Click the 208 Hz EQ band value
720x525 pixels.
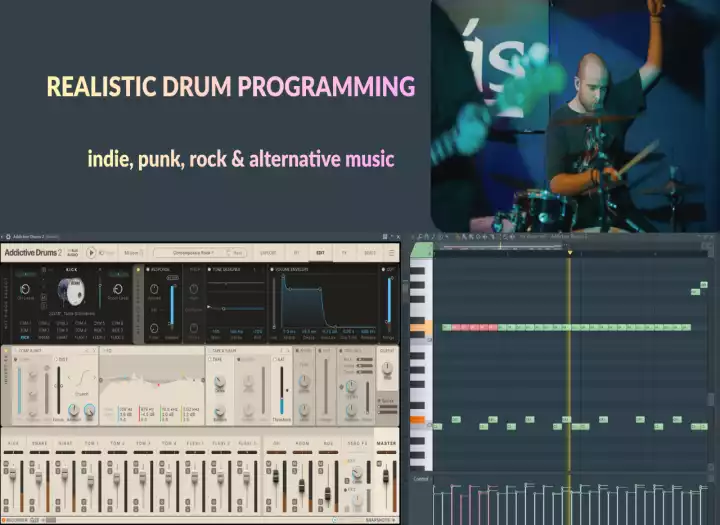(125, 409)
